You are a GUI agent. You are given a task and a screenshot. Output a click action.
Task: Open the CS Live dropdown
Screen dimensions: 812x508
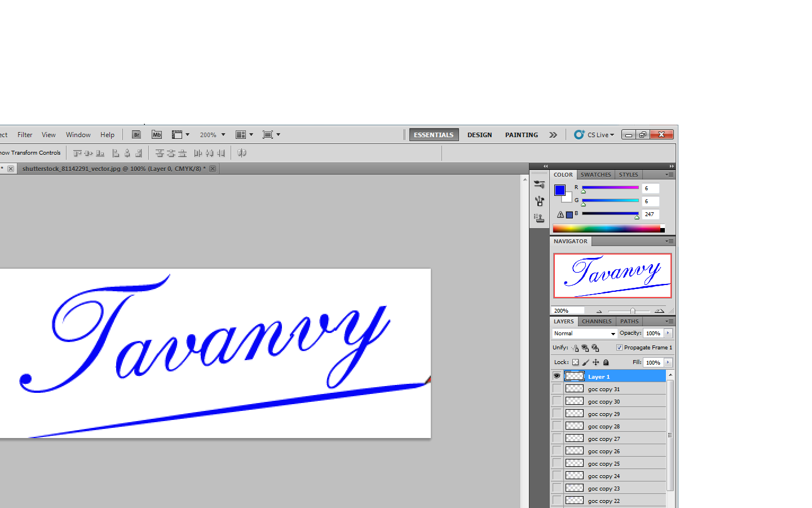[x=594, y=135]
